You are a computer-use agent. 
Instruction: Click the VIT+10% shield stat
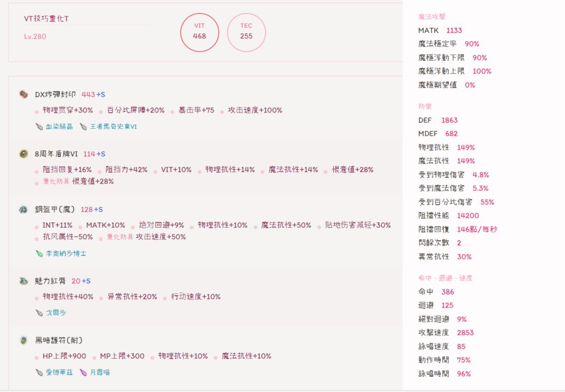click(x=176, y=170)
